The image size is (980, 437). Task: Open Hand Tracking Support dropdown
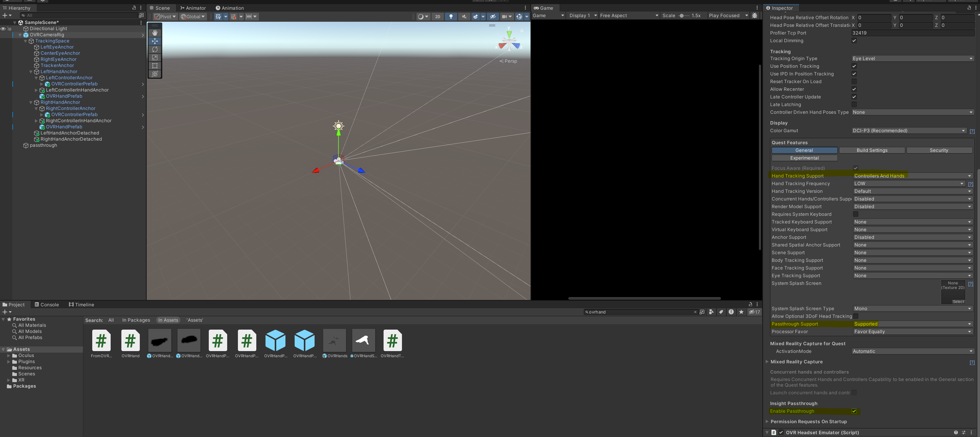912,176
